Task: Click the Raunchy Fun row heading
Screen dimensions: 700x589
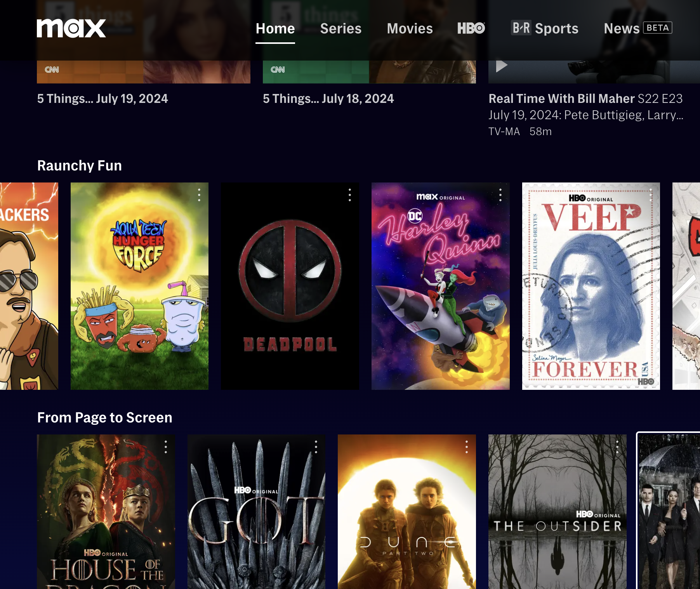Action: [x=80, y=166]
